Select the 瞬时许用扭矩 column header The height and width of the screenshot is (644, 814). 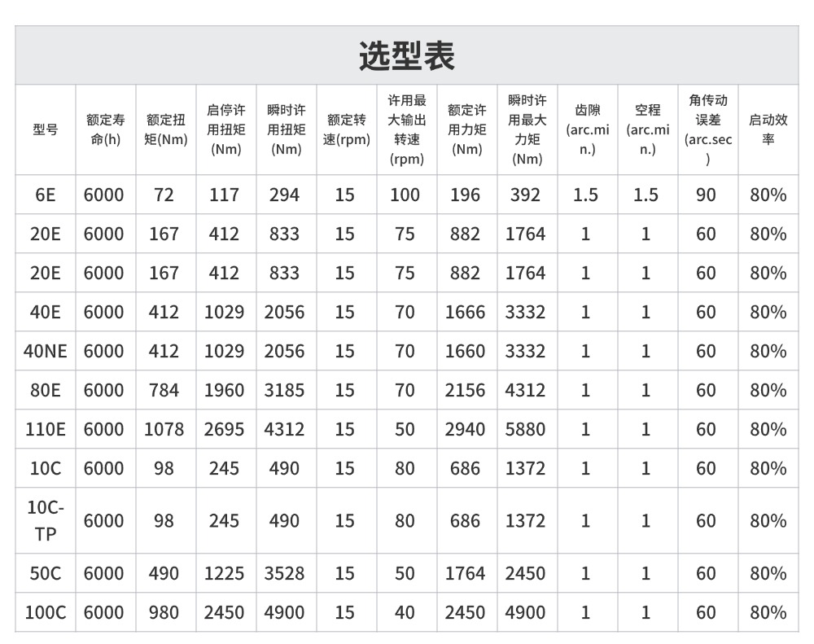coord(285,130)
